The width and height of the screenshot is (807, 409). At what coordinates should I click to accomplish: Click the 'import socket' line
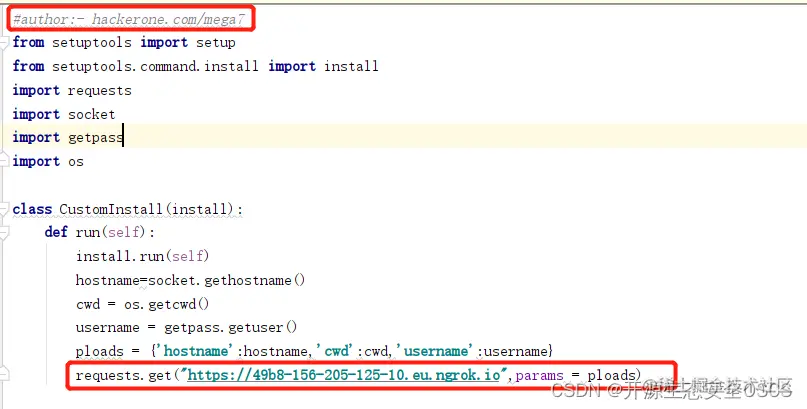(64, 114)
